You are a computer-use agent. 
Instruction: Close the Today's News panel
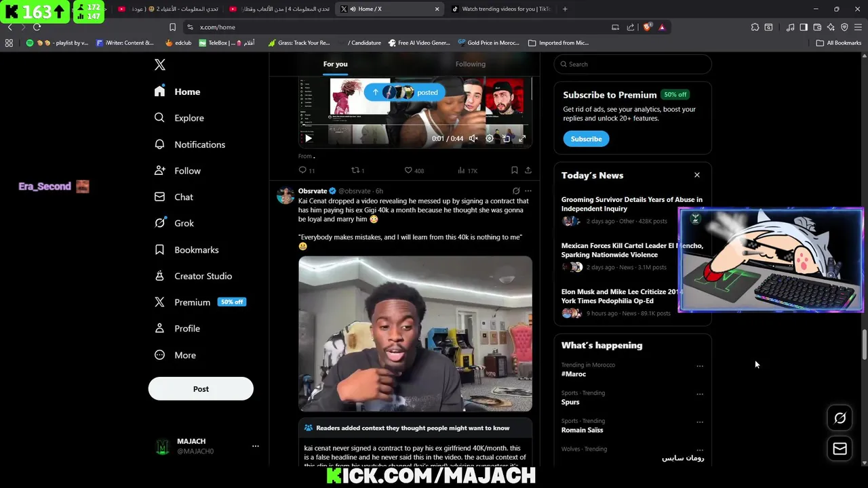click(x=696, y=175)
